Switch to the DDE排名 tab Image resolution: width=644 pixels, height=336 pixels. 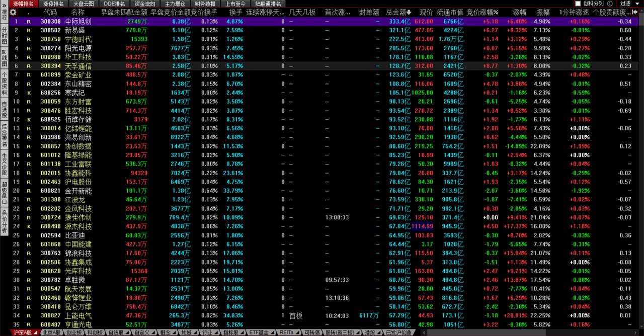pos(113,4)
